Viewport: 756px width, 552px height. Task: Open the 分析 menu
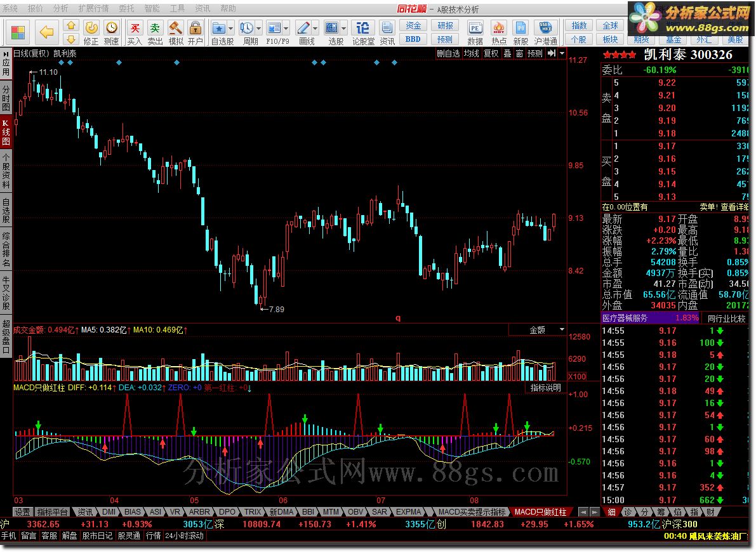pyautogui.click(x=61, y=9)
